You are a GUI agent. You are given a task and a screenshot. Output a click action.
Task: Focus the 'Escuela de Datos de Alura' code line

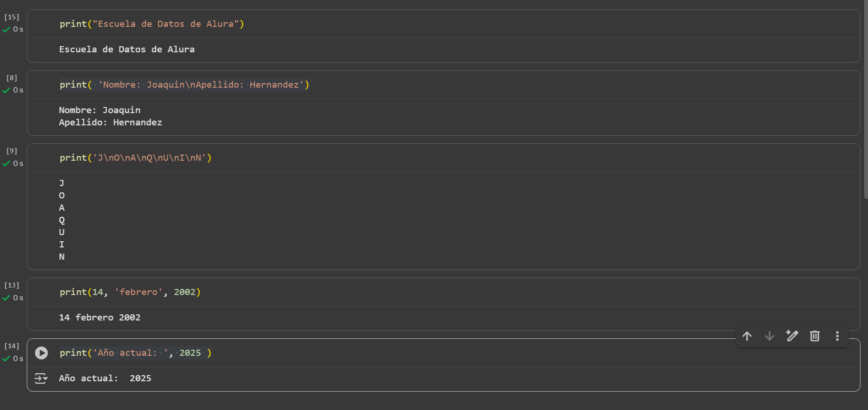tap(152, 24)
